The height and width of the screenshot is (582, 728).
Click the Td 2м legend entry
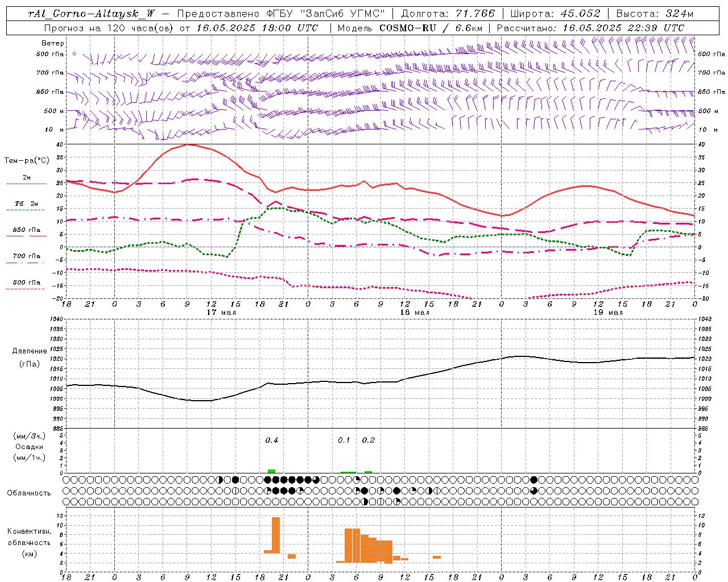click(x=27, y=203)
